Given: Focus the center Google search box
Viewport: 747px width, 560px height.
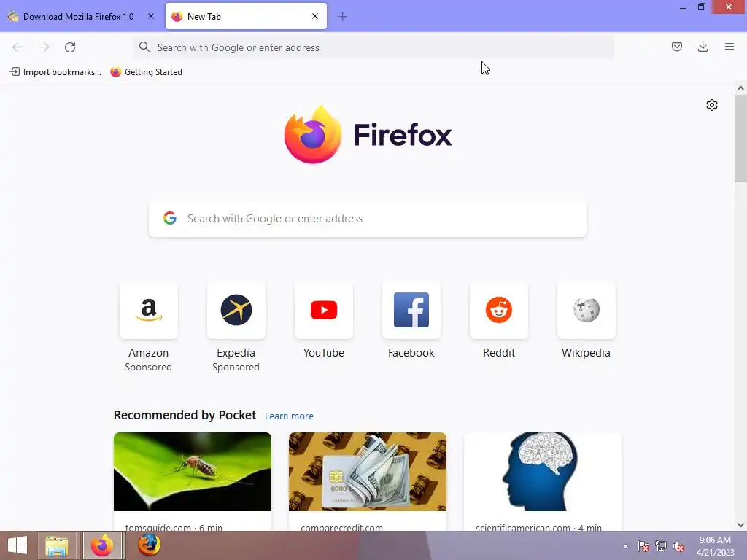Looking at the screenshot, I should 368,219.
